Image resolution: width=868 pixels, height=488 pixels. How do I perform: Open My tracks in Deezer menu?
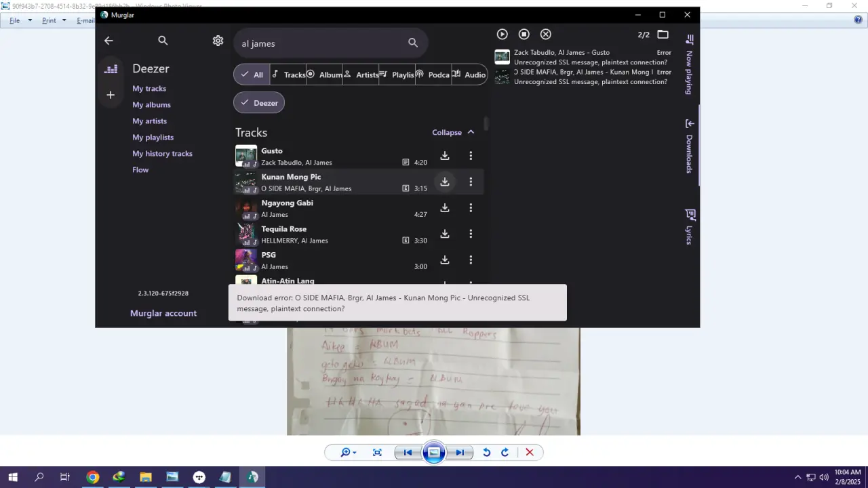point(149,89)
